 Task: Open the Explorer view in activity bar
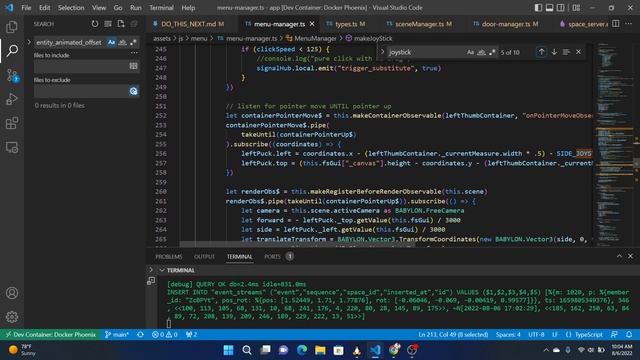pos(12,27)
